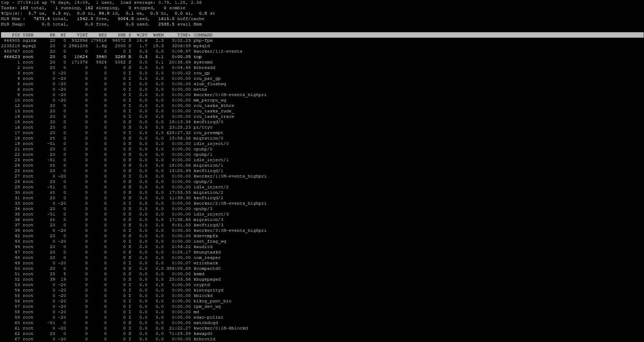Select the writeback command
The image size is (644, 342).
point(206,263)
